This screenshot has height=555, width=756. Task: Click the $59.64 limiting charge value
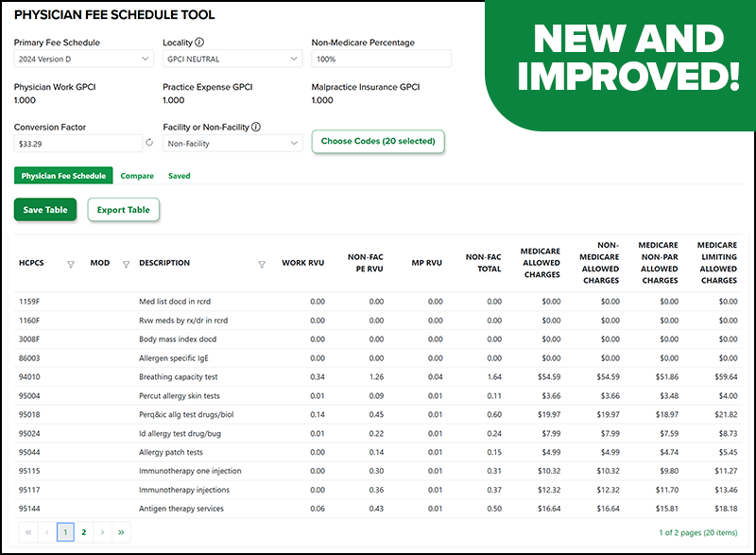pyautogui.click(x=726, y=377)
